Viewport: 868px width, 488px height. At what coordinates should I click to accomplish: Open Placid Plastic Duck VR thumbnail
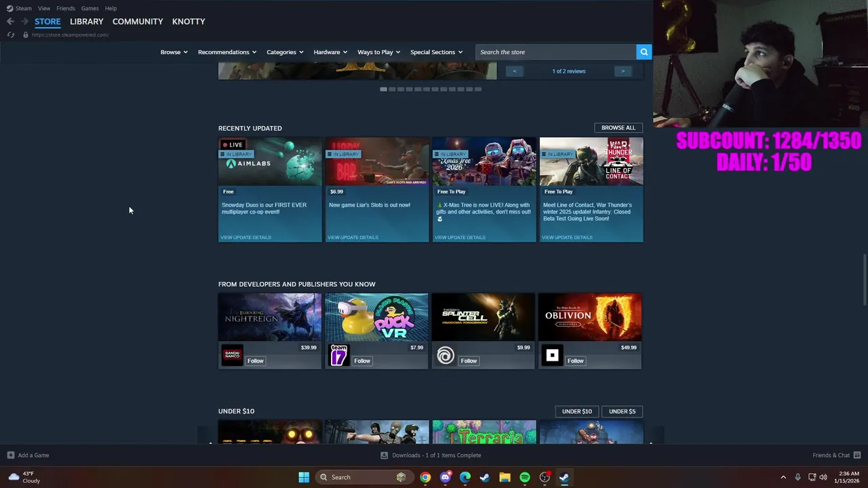[376, 317]
